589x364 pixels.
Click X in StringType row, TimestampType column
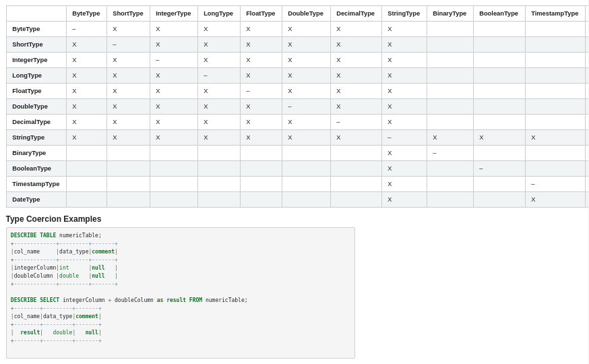(533, 138)
